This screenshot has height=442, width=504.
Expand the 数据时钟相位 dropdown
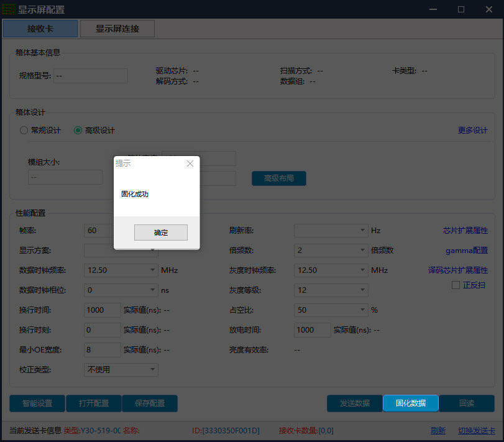121,290
